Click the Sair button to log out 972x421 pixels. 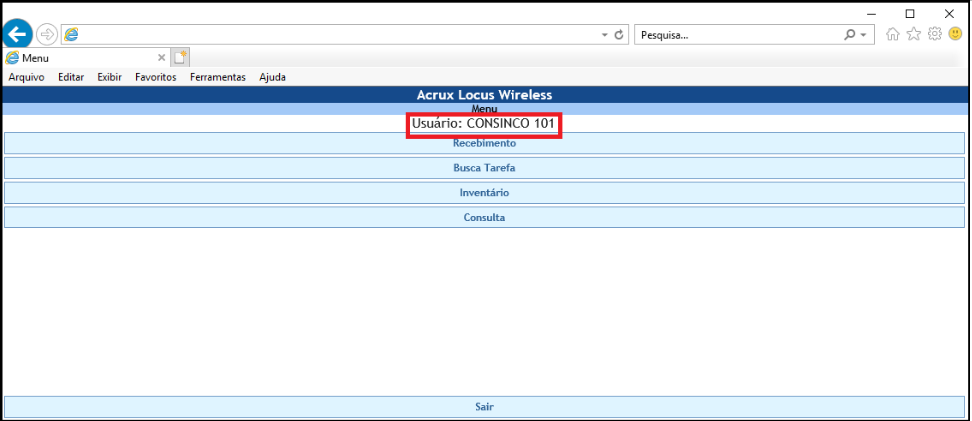pos(485,407)
